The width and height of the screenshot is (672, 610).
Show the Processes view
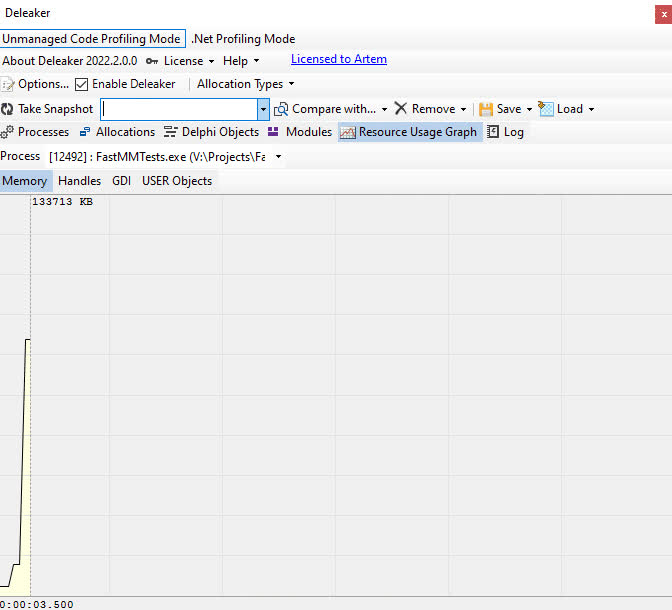pos(43,132)
